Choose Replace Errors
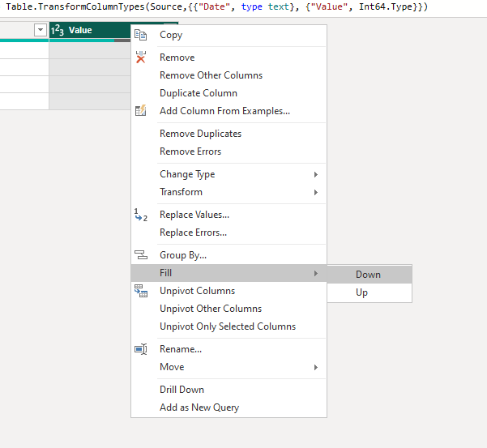The image size is (487, 448). click(229, 233)
